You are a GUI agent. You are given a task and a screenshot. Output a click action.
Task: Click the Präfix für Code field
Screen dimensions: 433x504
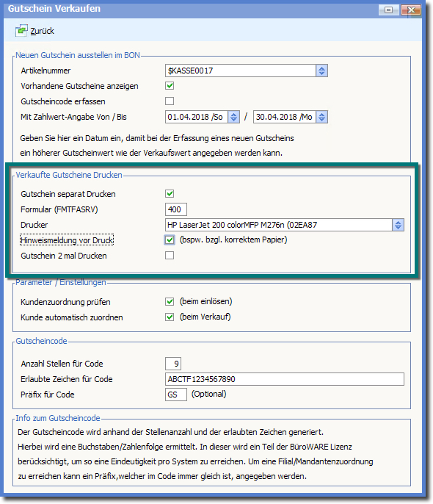(x=176, y=395)
